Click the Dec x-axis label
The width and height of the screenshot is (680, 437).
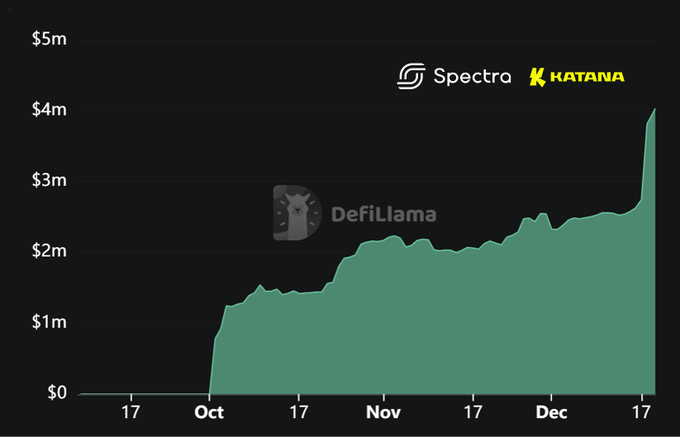point(550,412)
